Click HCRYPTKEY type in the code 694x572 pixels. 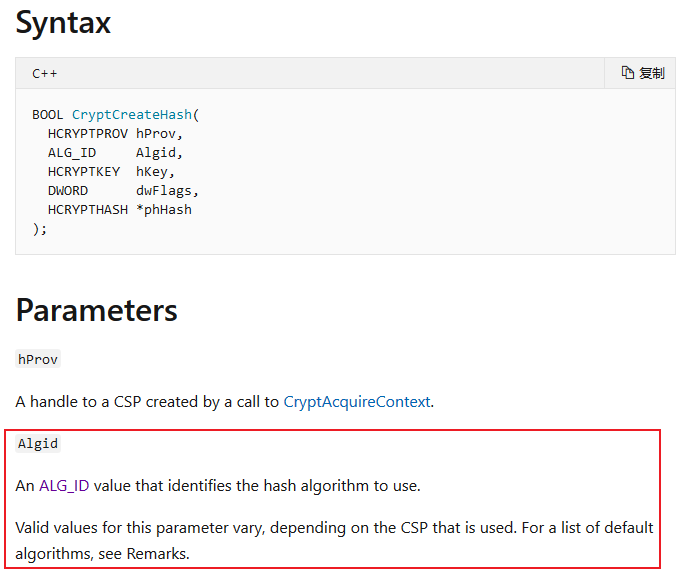coord(84,172)
